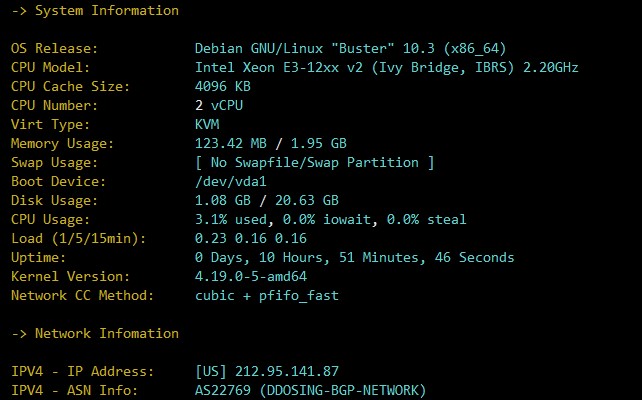
Task: Click the load average values 0.23 0.16 0.16
Action: tap(250, 239)
